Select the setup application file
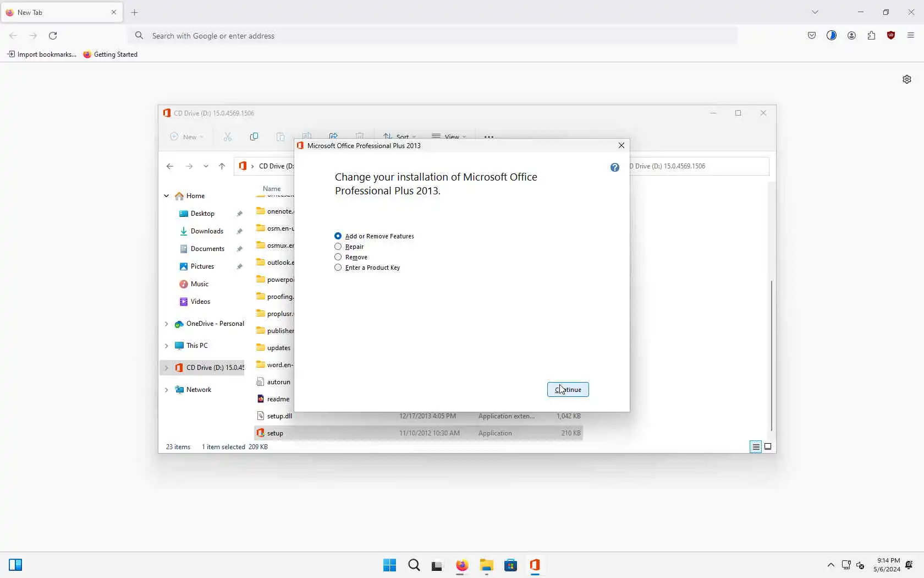The image size is (924, 578). [418, 433]
